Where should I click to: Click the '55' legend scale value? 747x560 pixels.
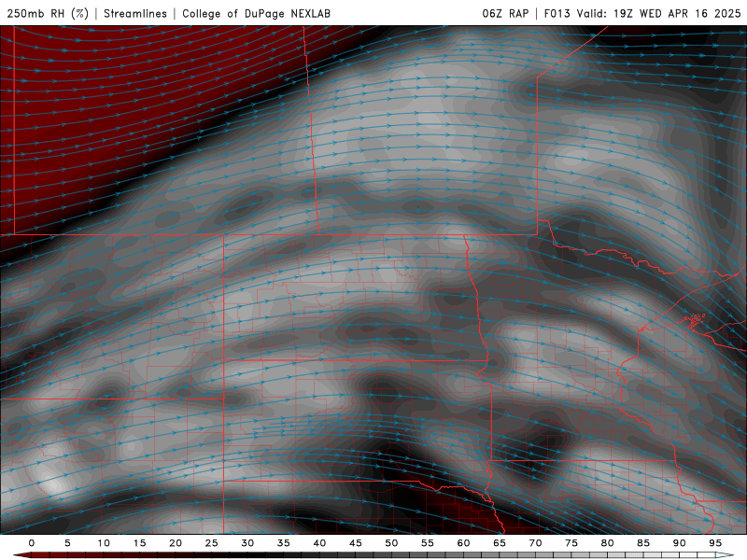(428, 543)
